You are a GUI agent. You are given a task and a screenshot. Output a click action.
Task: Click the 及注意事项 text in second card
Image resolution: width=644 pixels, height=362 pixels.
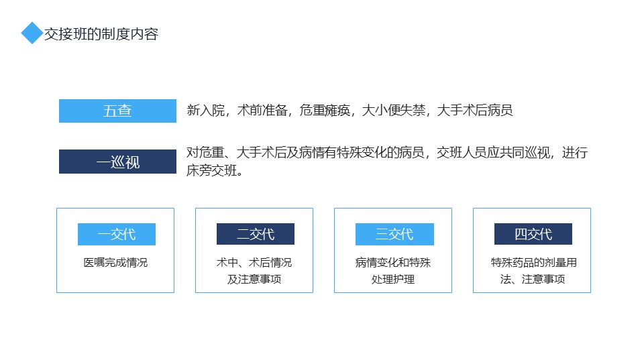(x=254, y=280)
